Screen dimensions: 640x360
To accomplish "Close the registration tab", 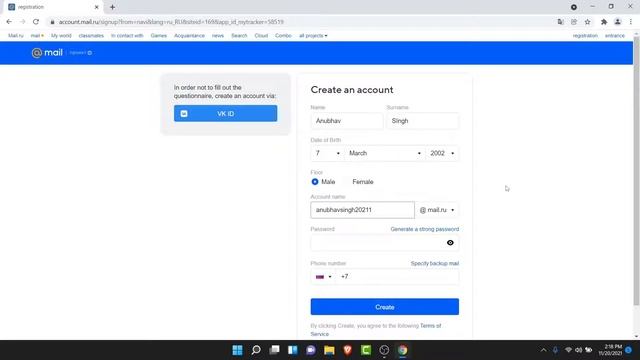I will point(97,7).
